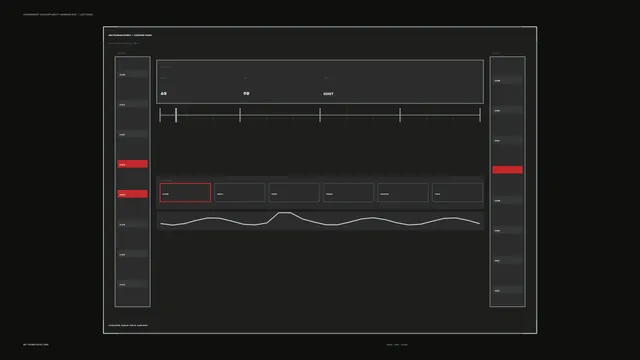Select the topmost row in the left panel

[x=133, y=74]
